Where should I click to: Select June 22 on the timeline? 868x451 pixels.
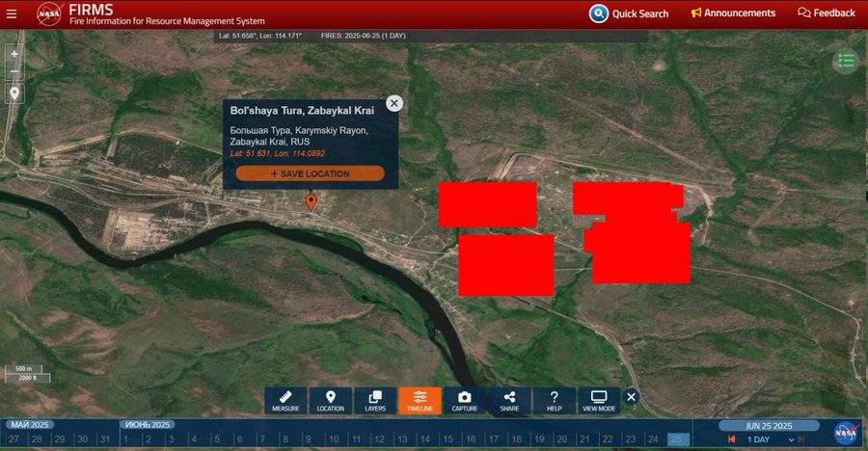pos(608,439)
